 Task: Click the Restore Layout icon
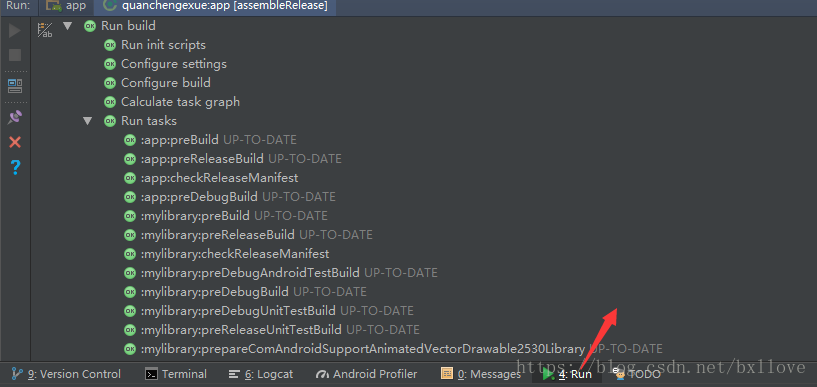pos(15,86)
